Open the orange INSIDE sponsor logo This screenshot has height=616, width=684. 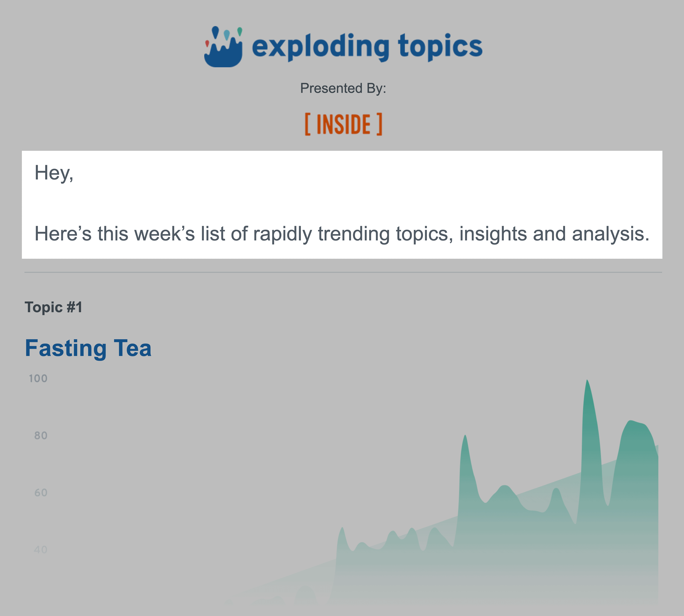pyautogui.click(x=343, y=124)
